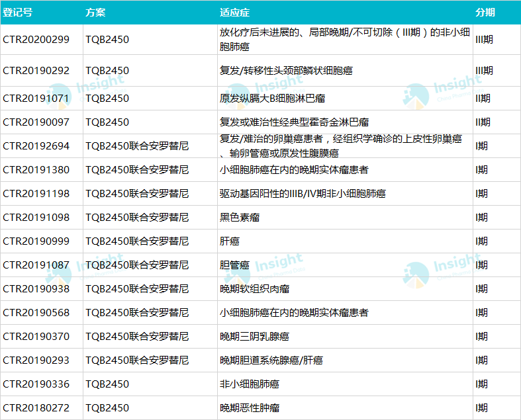
Task: Select registration number CTR20191198
Action: point(36,194)
